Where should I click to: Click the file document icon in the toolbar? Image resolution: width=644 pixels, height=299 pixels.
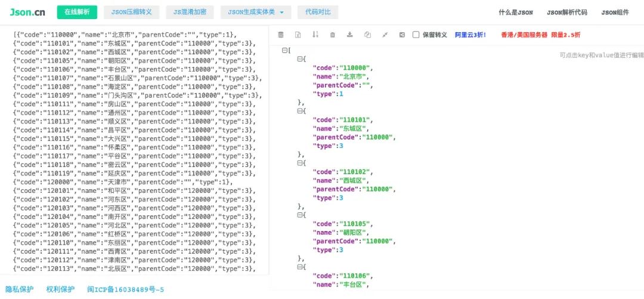click(298, 35)
